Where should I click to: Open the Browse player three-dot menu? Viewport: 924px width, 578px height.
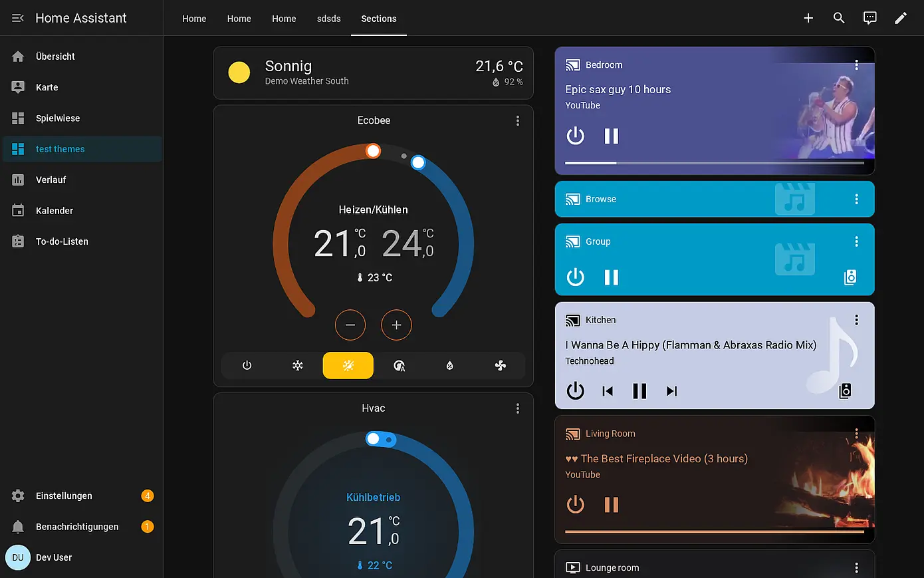(856, 199)
